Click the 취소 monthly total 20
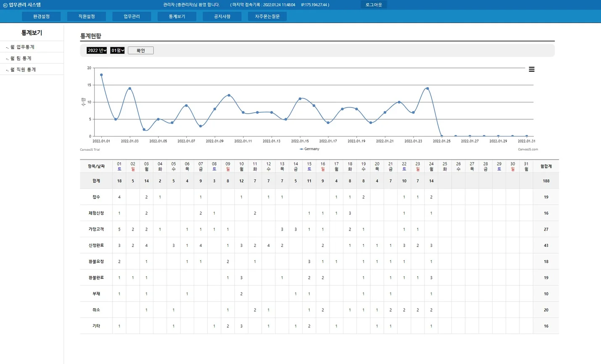This screenshot has width=601, height=364. [x=546, y=310]
